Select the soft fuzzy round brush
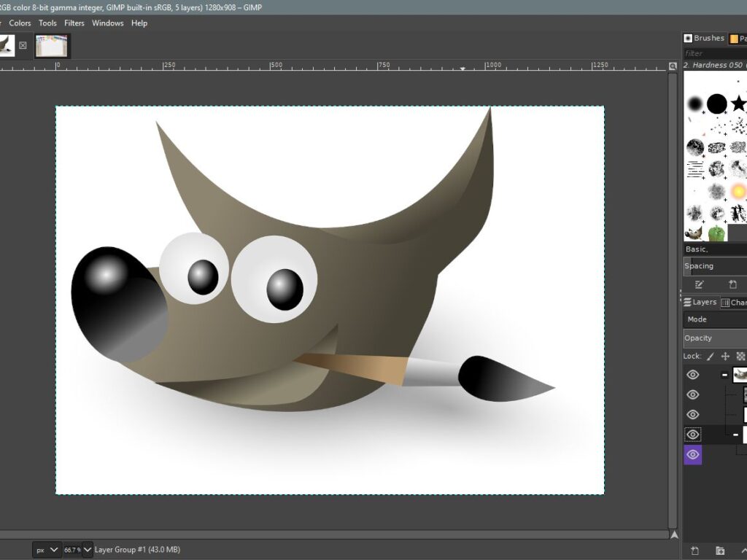 coord(695,104)
